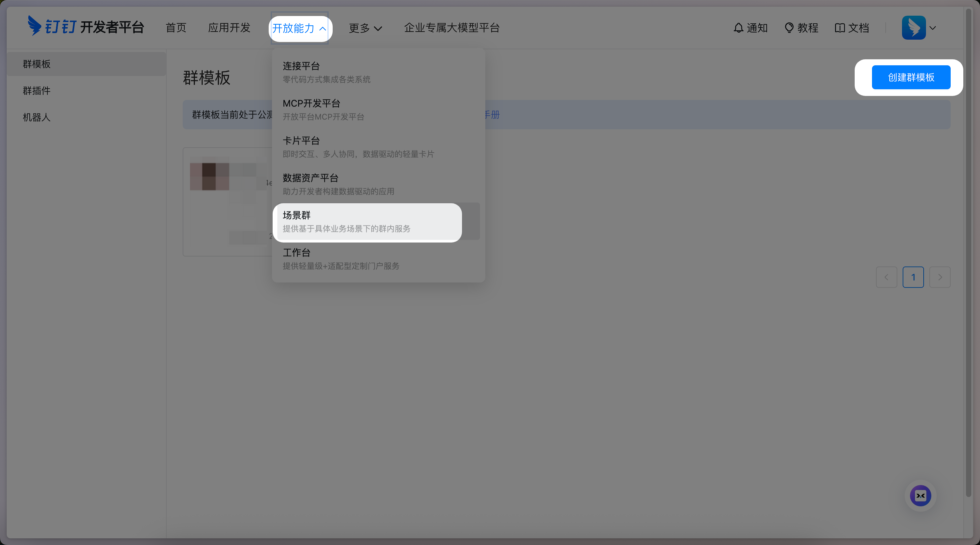Go to next page arrow
The height and width of the screenshot is (545, 980).
pos(940,277)
